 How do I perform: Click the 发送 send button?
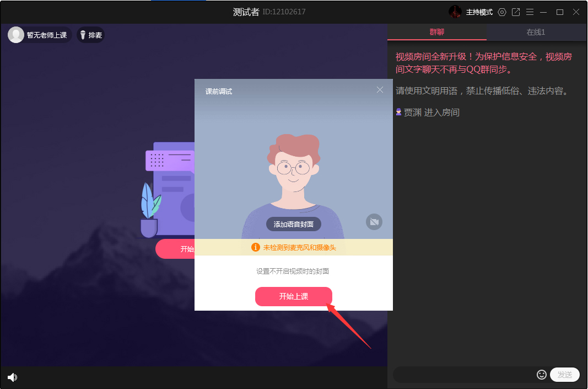(564, 374)
